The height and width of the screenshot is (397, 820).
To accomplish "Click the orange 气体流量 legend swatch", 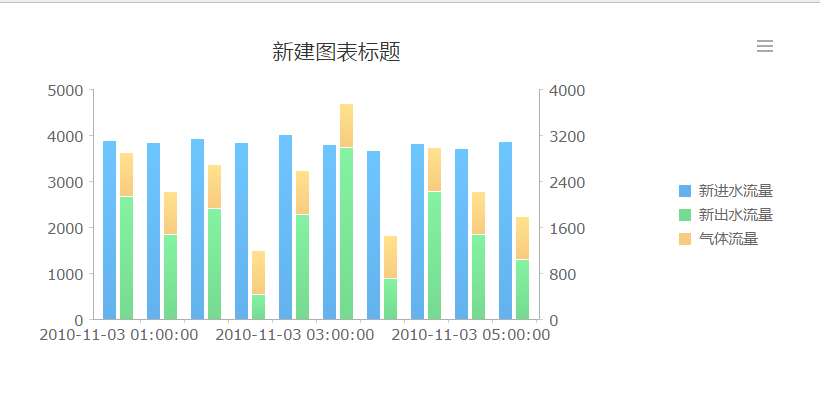I will point(685,239).
